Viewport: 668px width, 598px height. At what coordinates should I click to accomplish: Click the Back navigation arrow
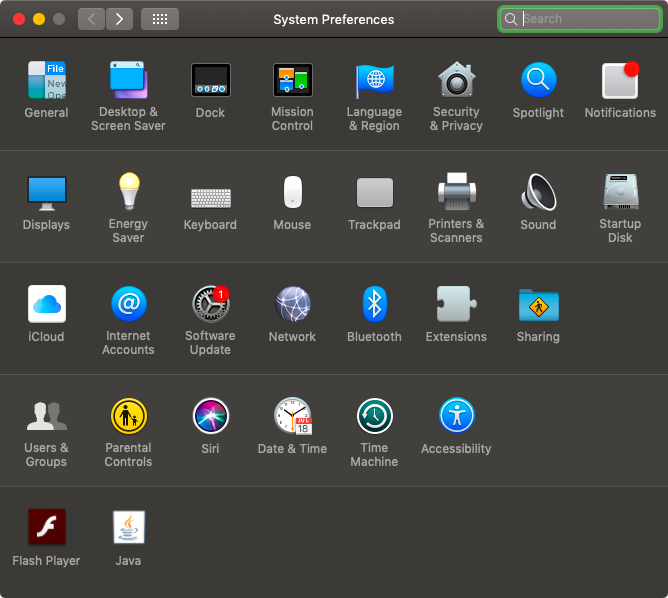point(91,19)
